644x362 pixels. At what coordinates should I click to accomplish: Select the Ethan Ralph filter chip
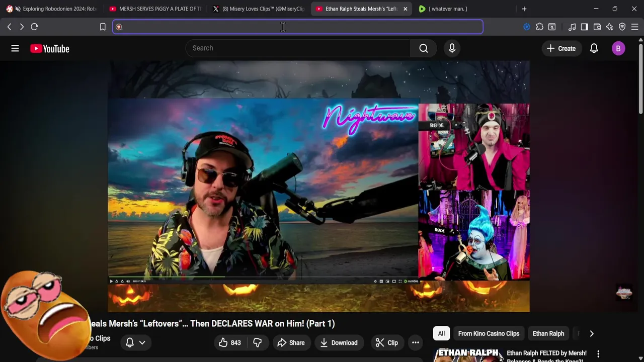pyautogui.click(x=548, y=334)
